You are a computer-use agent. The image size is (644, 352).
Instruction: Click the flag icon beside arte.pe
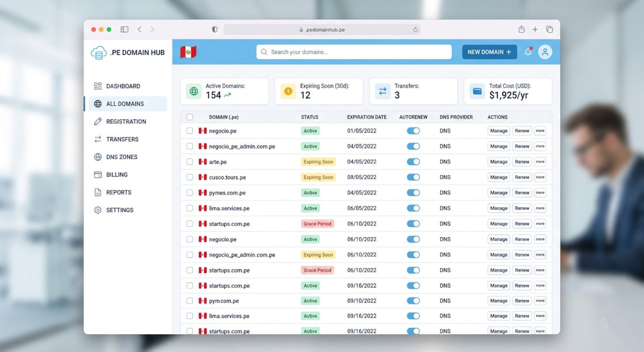[202, 162]
